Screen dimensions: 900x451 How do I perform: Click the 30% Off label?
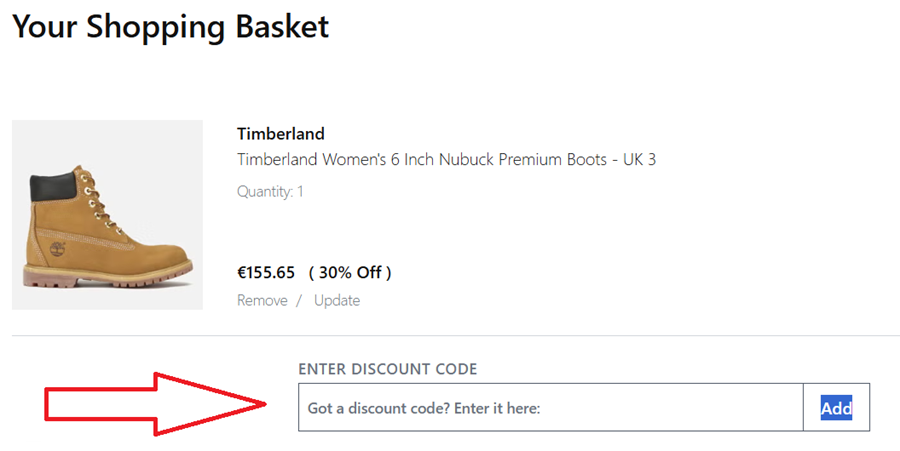coord(350,272)
